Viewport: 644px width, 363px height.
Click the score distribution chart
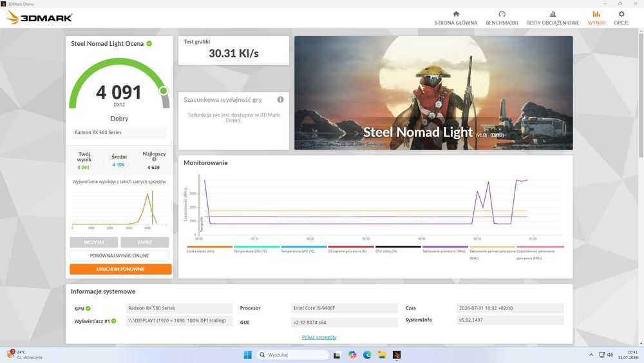(x=119, y=208)
